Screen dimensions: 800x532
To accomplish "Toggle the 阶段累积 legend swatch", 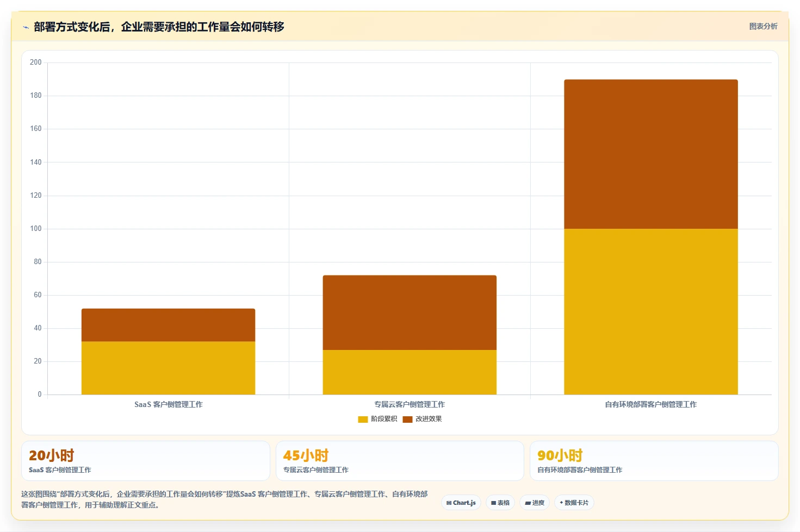I will tap(363, 419).
